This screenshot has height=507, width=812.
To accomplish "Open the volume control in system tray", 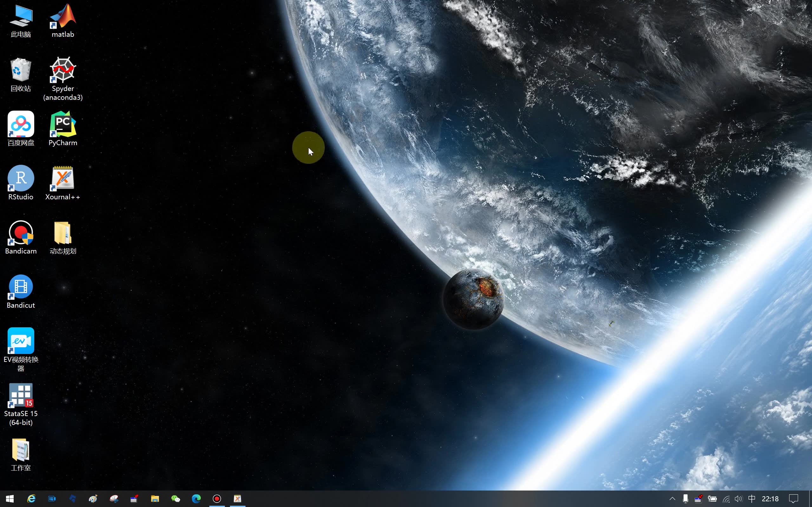I will [738, 499].
